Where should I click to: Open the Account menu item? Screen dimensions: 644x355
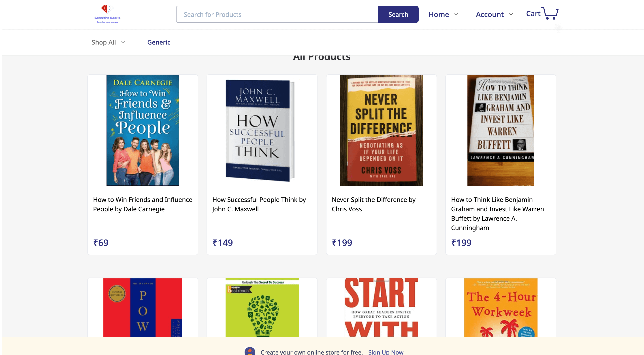click(490, 15)
